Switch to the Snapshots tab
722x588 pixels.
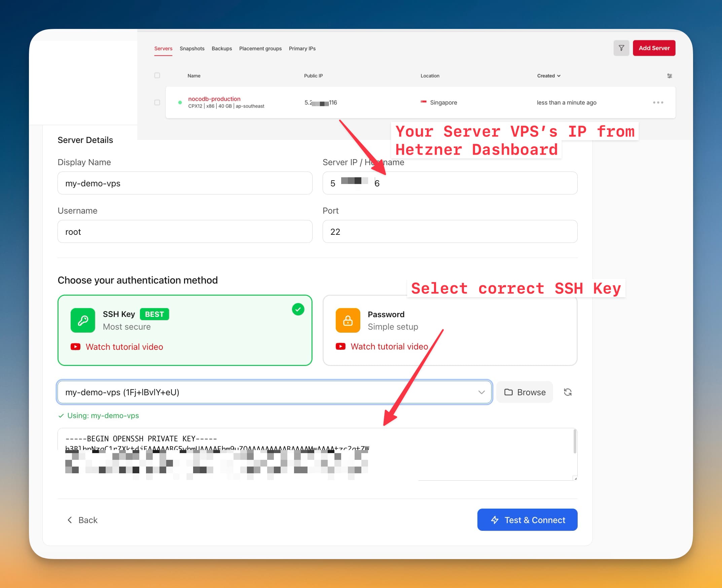tap(192, 48)
